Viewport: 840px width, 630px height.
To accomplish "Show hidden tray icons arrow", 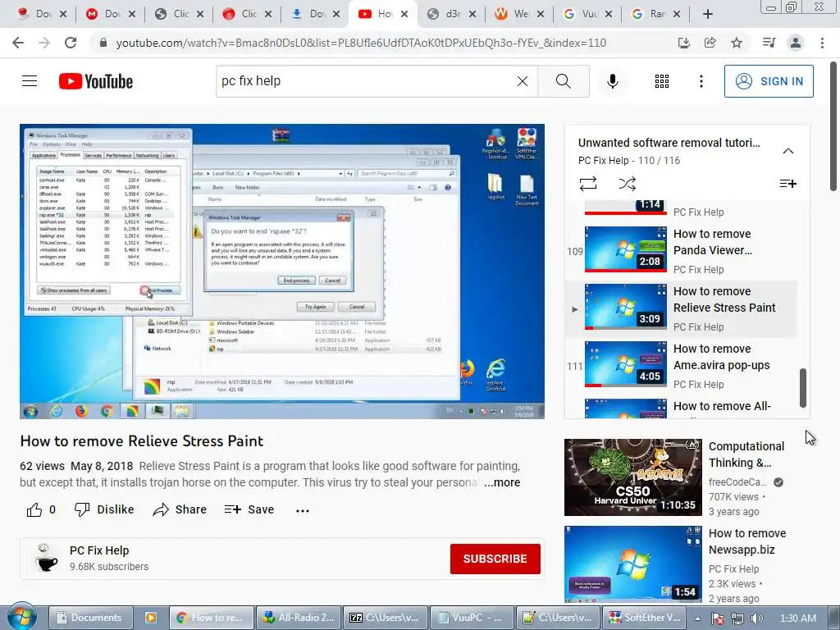I will (x=697, y=619).
